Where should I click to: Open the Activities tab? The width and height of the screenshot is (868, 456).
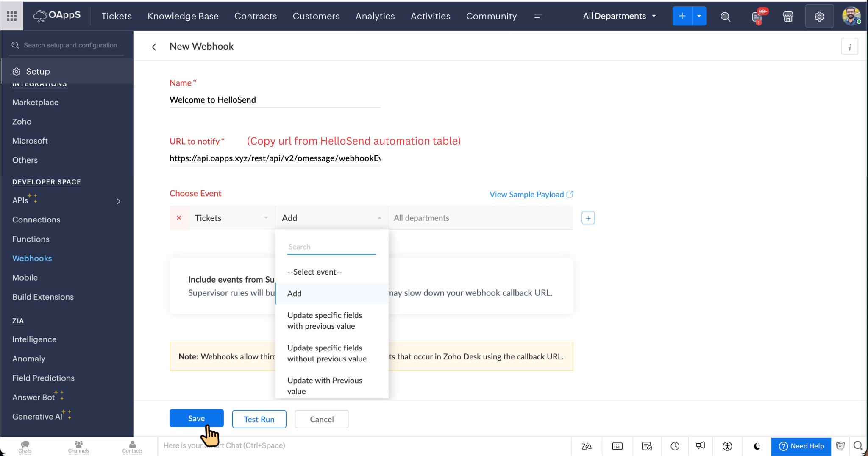tap(431, 16)
